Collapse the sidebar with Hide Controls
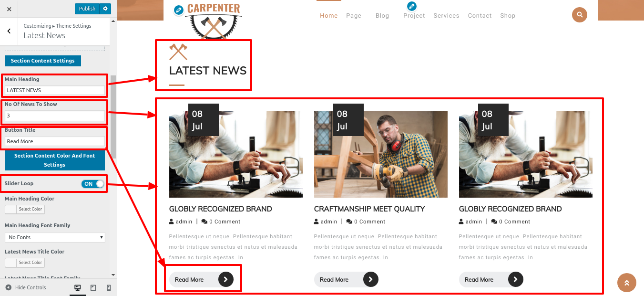 pyautogui.click(x=26, y=287)
